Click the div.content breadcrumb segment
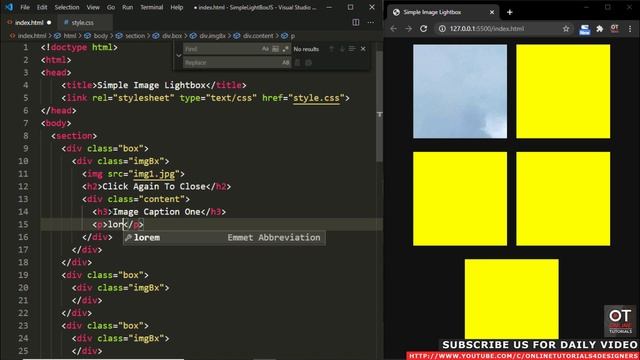 tap(258, 36)
